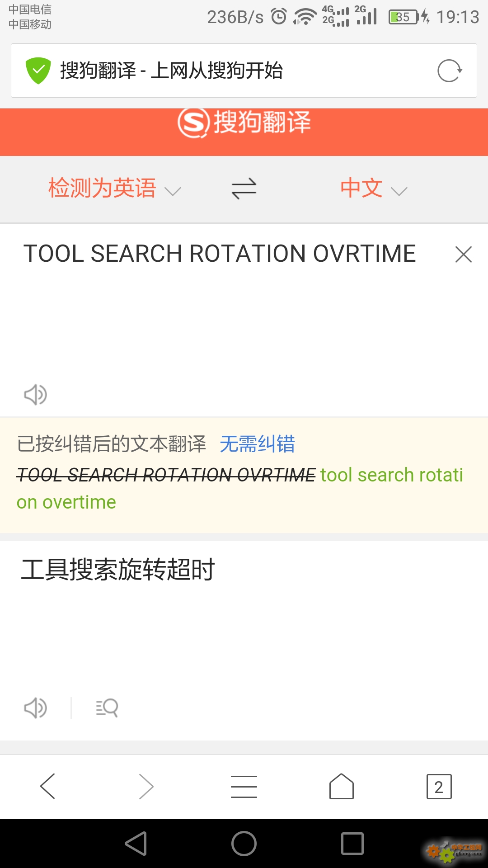This screenshot has width=488, height=868.
Task: Play audio of the English source text
Action: [35, 395]
